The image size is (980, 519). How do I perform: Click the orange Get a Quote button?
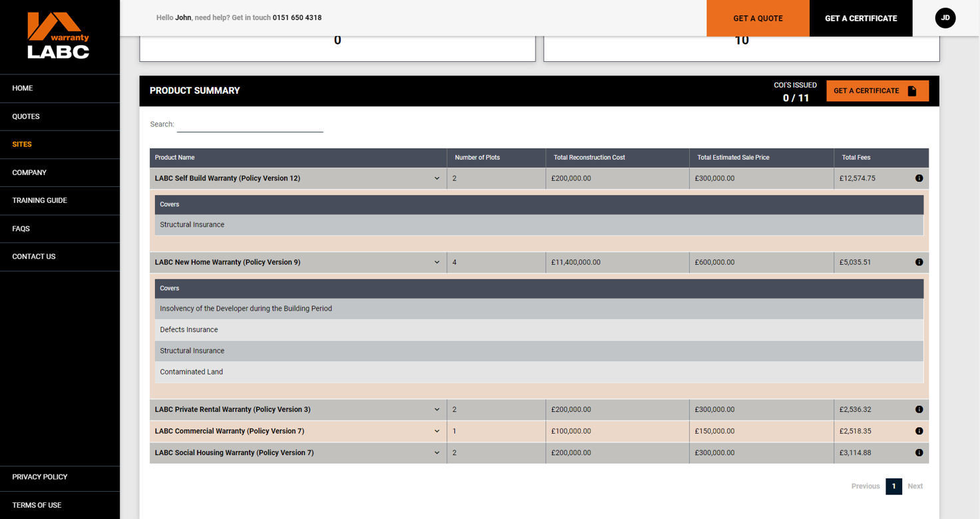(758, 18)
